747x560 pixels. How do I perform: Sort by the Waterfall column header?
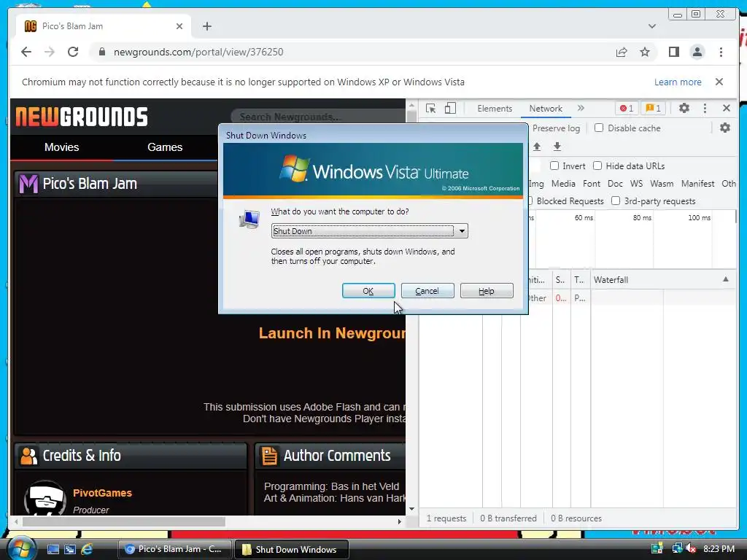[663, 279]
